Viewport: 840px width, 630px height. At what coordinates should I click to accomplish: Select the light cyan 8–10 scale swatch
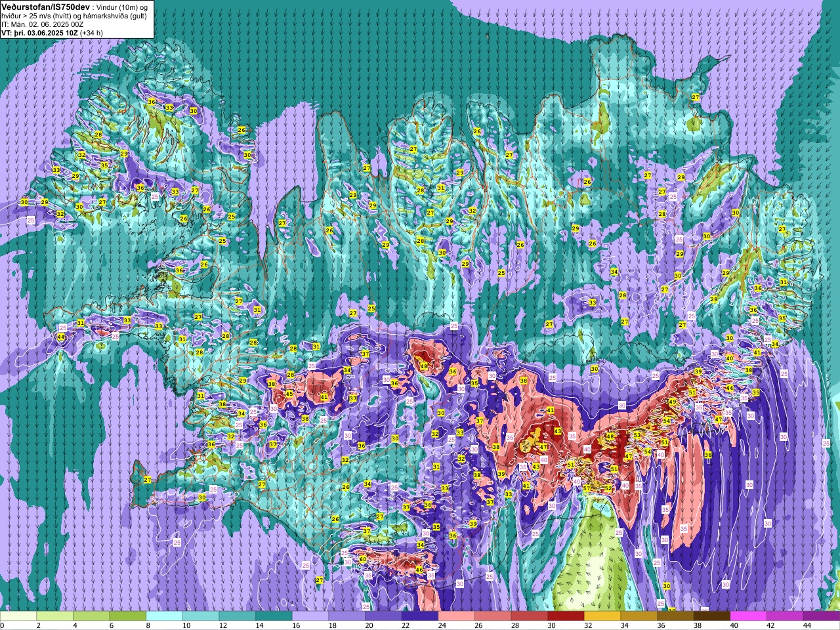(164, 616)
